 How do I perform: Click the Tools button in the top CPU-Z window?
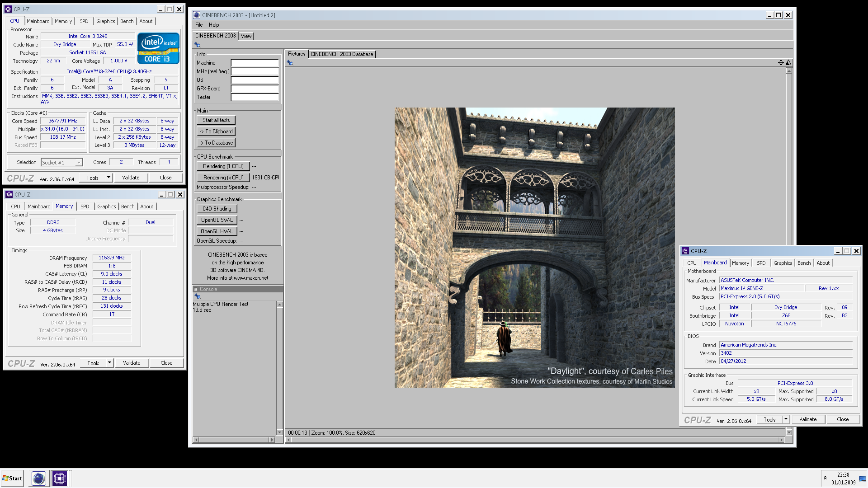[x=92, y=178]
